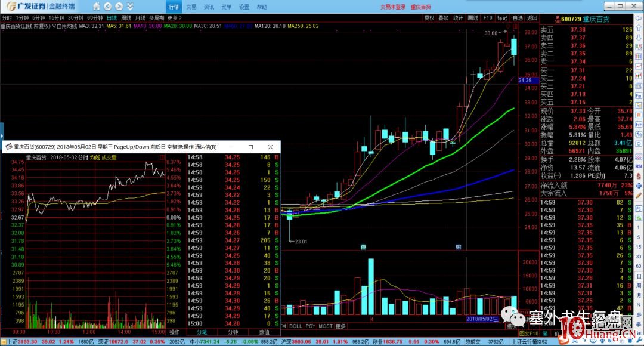
Task: Click the 画线 drawing button
Action: coord(473,18)
